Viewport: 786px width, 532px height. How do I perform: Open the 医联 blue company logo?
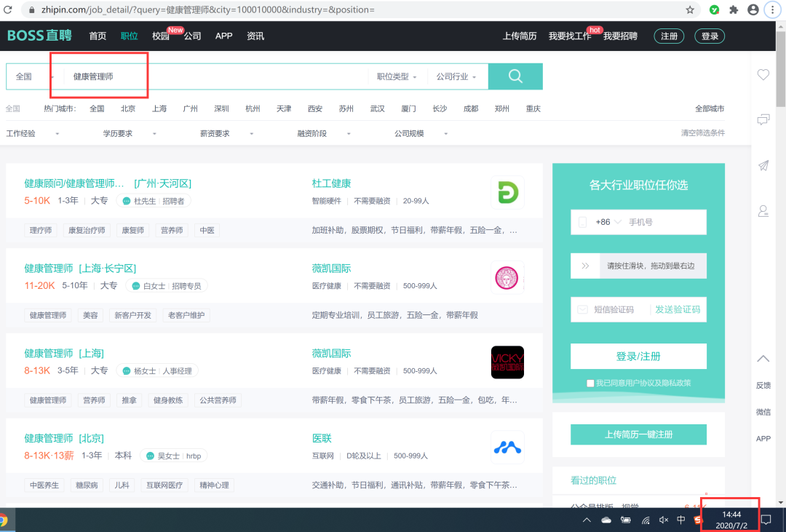507,448
